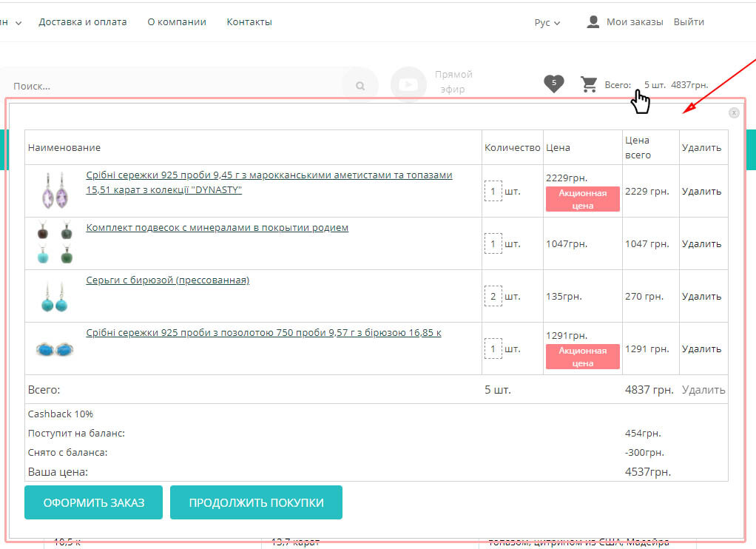Open the favorites heart icon
The width and height of the screenshot is (756, 549).
tap(553, 84)
